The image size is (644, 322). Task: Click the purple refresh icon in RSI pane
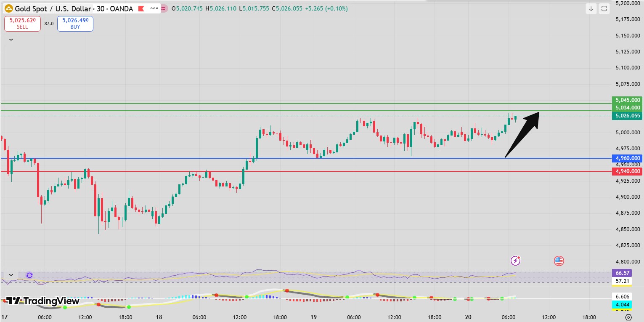[x=29, y=275]
